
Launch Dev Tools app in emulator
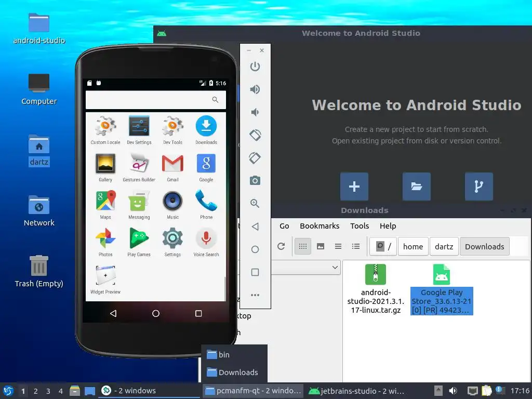(x=172, y=130)
